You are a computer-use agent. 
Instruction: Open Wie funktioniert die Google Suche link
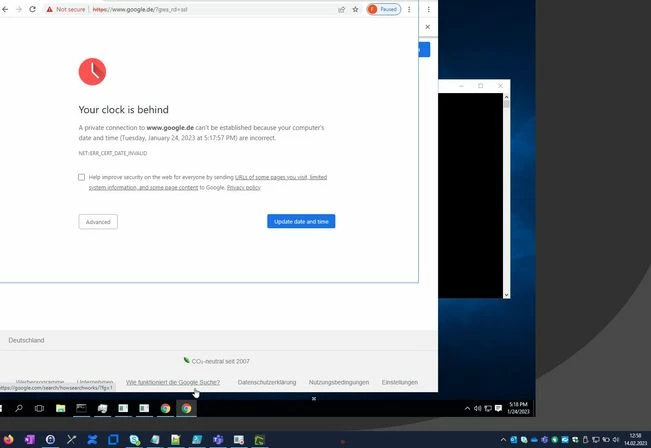coord(173,382)
